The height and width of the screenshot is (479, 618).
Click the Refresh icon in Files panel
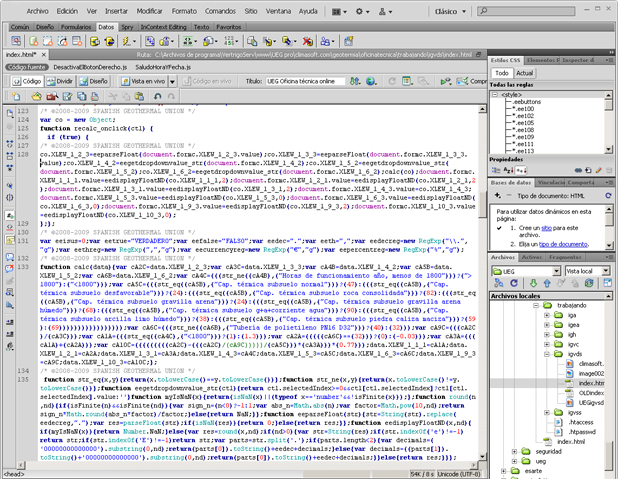tap(514, 283)
